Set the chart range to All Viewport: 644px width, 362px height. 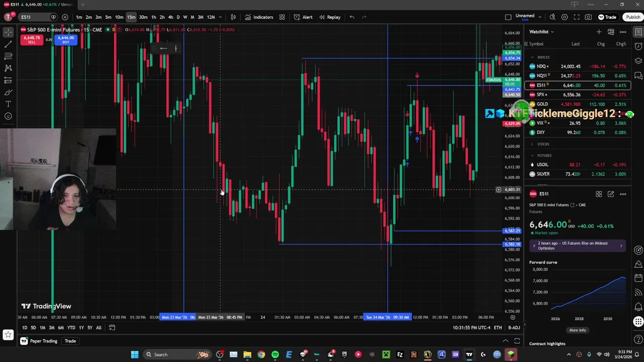(99, 328)
